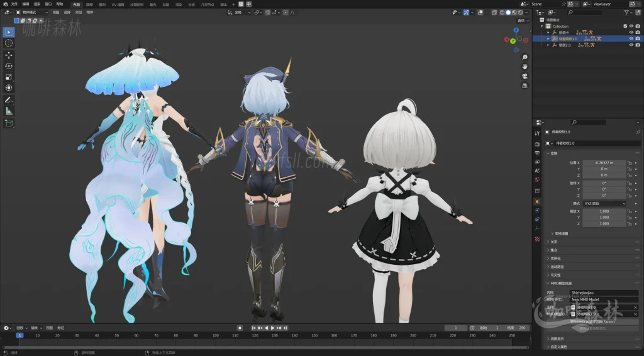644x356 pixels.
Task: Select the Transform tool
Action: 9,88
